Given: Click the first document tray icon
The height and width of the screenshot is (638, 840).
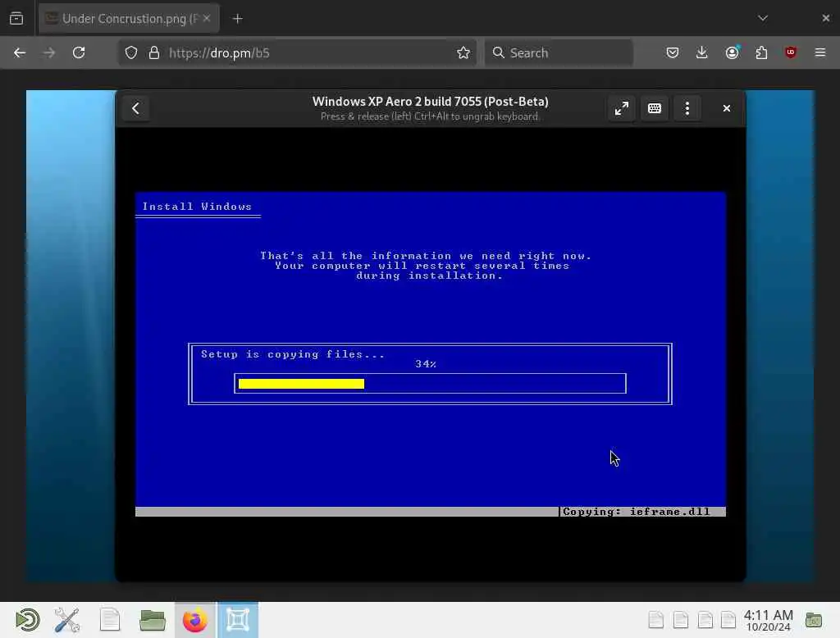Looking at the screenshot, I should click(x=655, y=620).
